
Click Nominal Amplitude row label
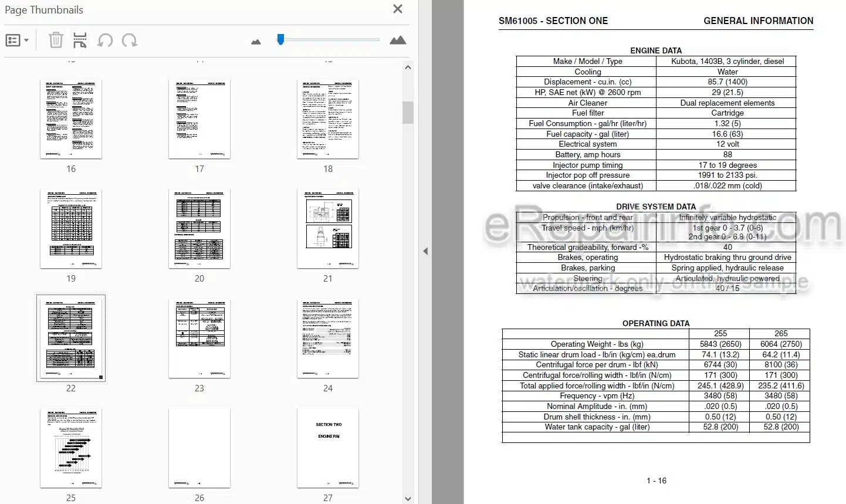[597, 407]
